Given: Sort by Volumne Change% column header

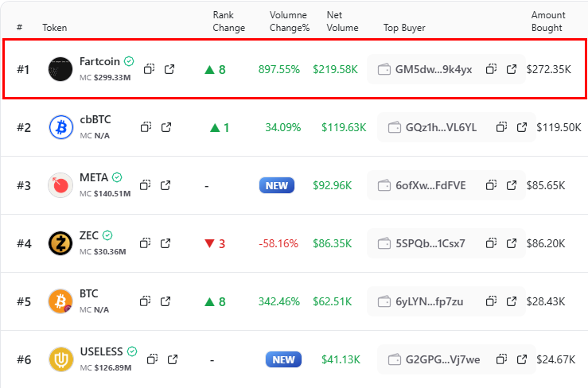Looking at the screenshot, I should pyautogui.click(x=290, y=21).
